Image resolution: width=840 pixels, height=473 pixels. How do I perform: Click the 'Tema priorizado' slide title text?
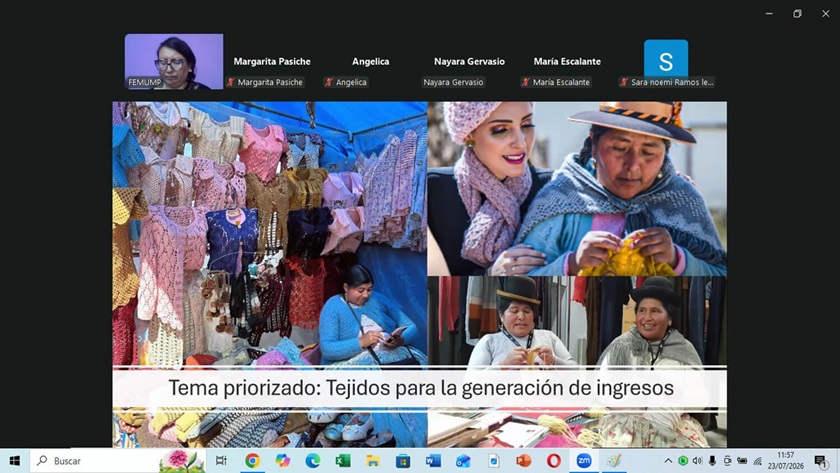pos(421,388)
